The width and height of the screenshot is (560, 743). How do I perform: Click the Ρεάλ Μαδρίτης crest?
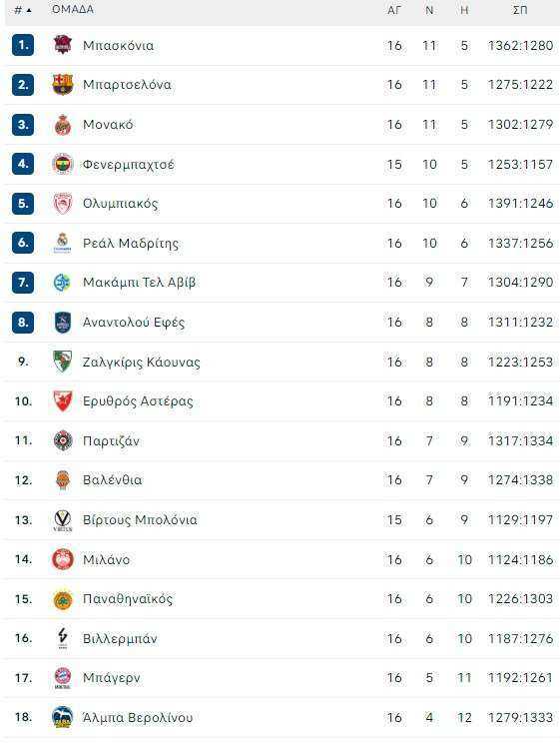click(x=63, y=243)
